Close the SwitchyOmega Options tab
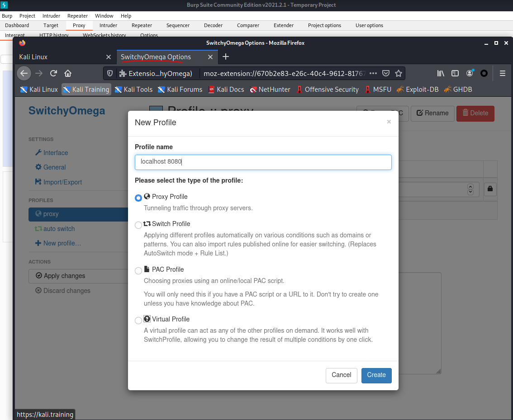The height and width of the screenshot is (420, 513). click(210, 57)
